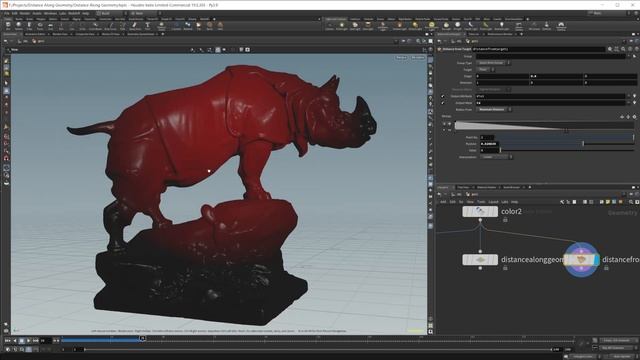Select the File shelf tool

pos(198,26)
